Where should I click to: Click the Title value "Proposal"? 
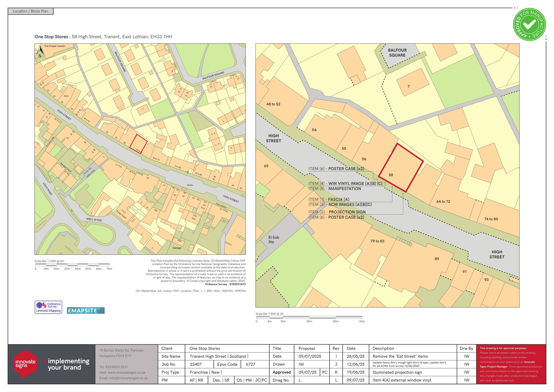click(307, 349)
